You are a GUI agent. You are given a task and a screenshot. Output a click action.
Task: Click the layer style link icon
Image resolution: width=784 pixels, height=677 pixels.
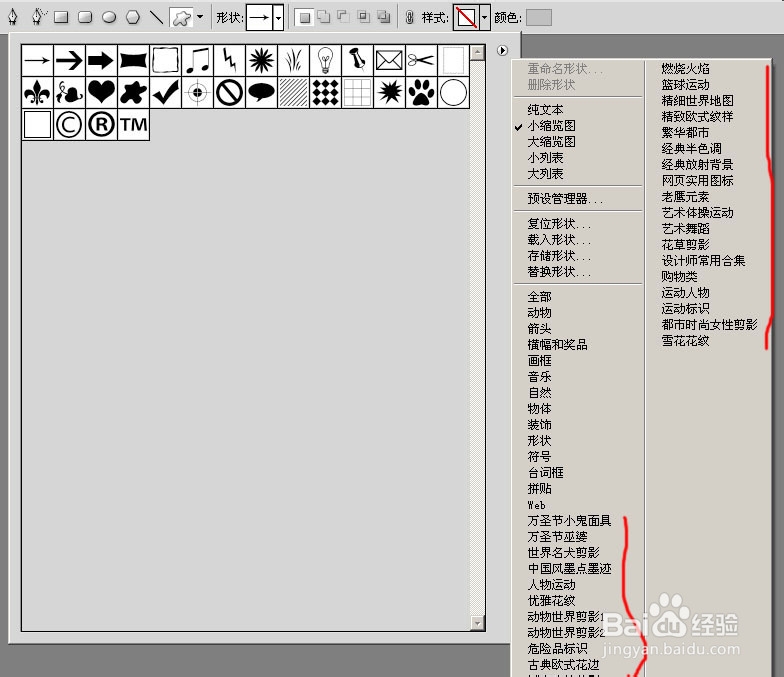[410, 18]
